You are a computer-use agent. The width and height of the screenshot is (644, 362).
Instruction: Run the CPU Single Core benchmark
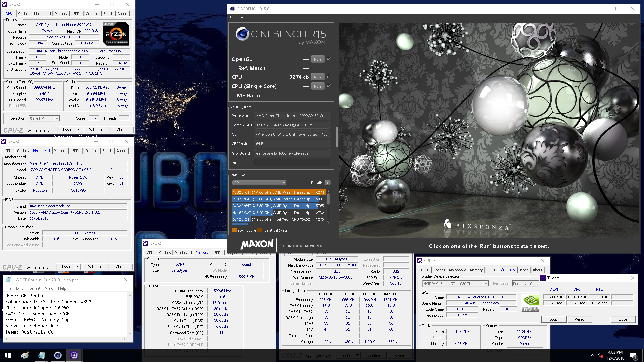pos(317,86)
